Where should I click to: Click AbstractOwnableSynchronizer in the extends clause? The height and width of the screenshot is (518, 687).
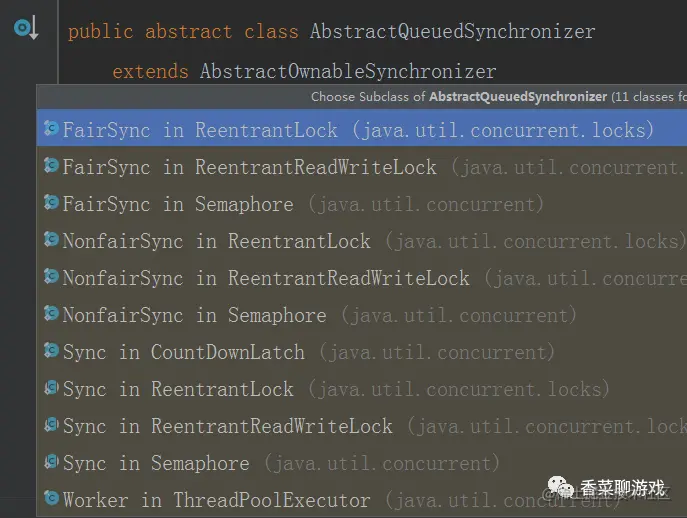pos(347,71)
